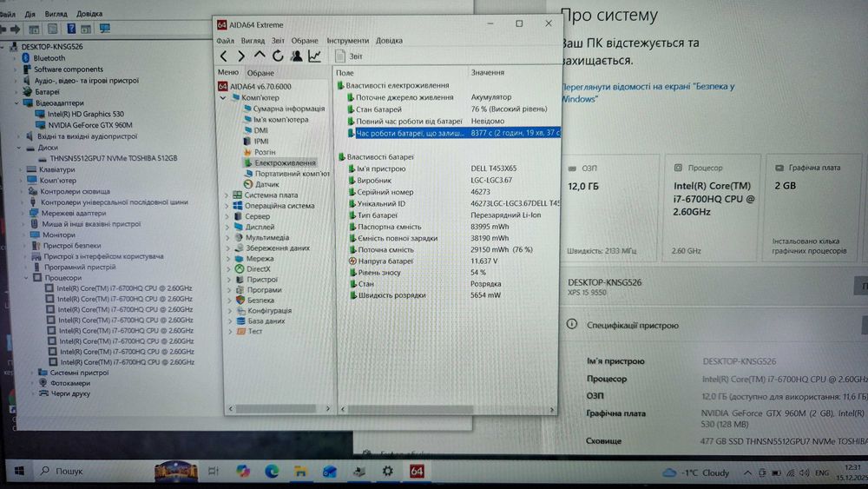The width and height of the screenshot is (868, 489).
Task: Collapse Процесори in Device Manager
Action: [x=26, y=278]
